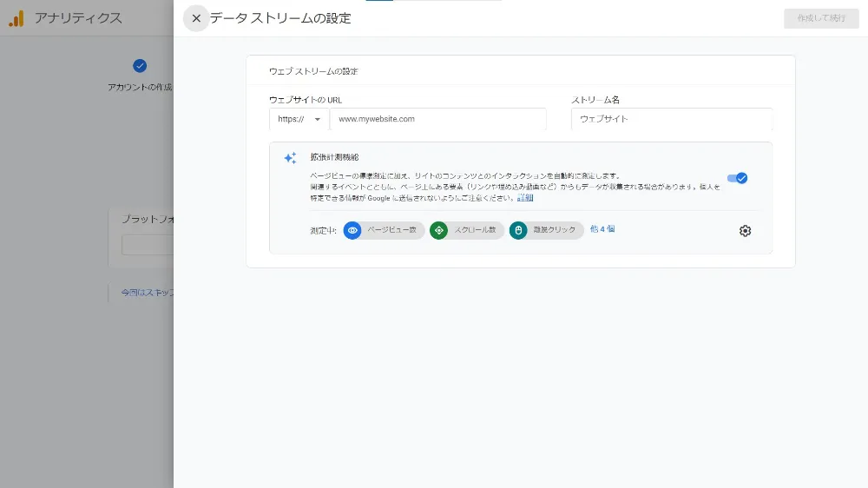Click the アナリティクス title in the header
Image resolution: width=868 pixels, height=488 pixels.
(x=78, y=18)
